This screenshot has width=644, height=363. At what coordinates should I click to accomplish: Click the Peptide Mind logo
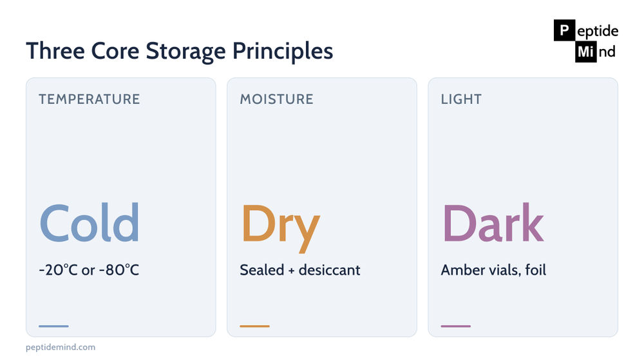pyautogui.click(x=586, y=41)
